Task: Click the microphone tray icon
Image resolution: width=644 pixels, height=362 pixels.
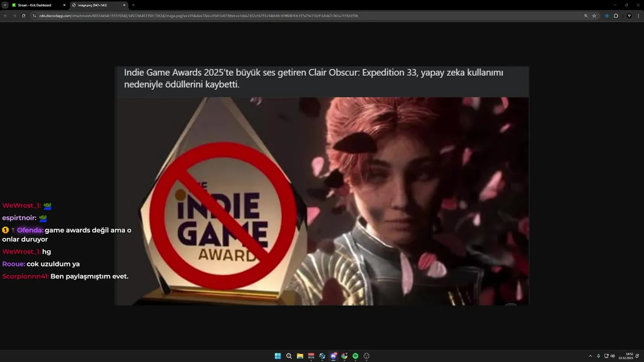Action: point(598,356)
